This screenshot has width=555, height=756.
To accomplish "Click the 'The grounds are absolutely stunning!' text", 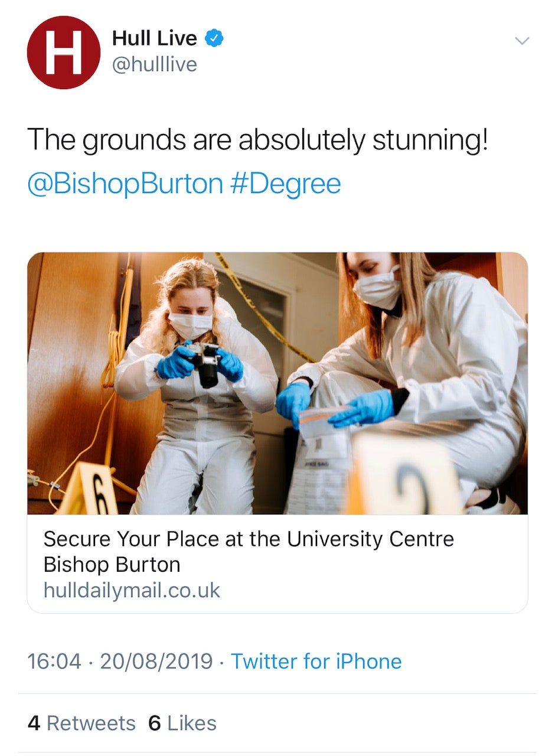I will click(x=257, y=139).
